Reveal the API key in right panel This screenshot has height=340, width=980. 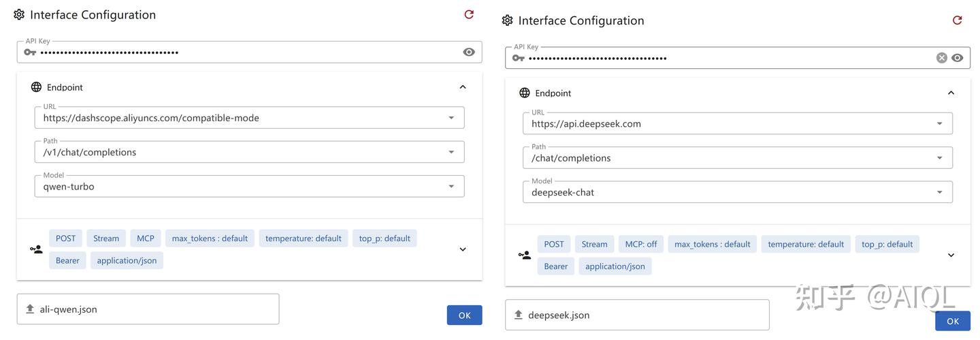coord(958,58)
